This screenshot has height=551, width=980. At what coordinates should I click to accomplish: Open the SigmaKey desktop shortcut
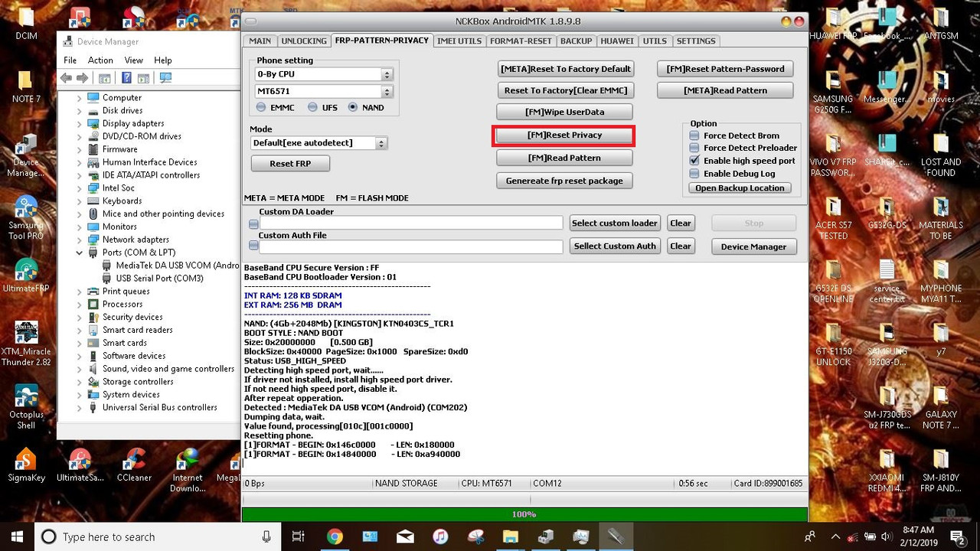tap(26, 465)
